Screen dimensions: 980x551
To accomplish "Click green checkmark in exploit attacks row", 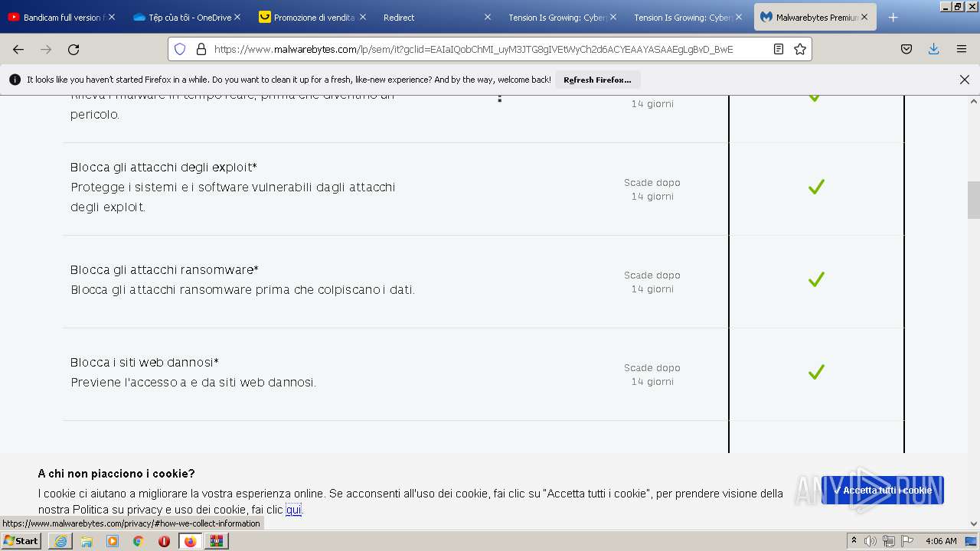I will point(816,187).
